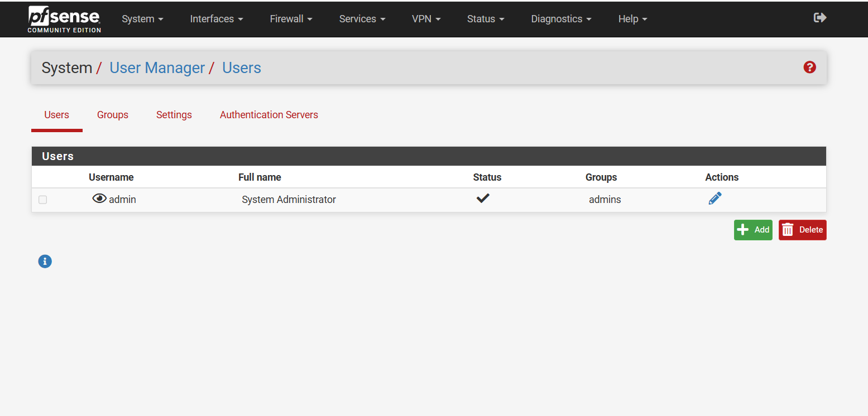868x416 pixels.
Task: Click the eye icon beside admin username
Action: pyautogui.click(x=99, y=199)
